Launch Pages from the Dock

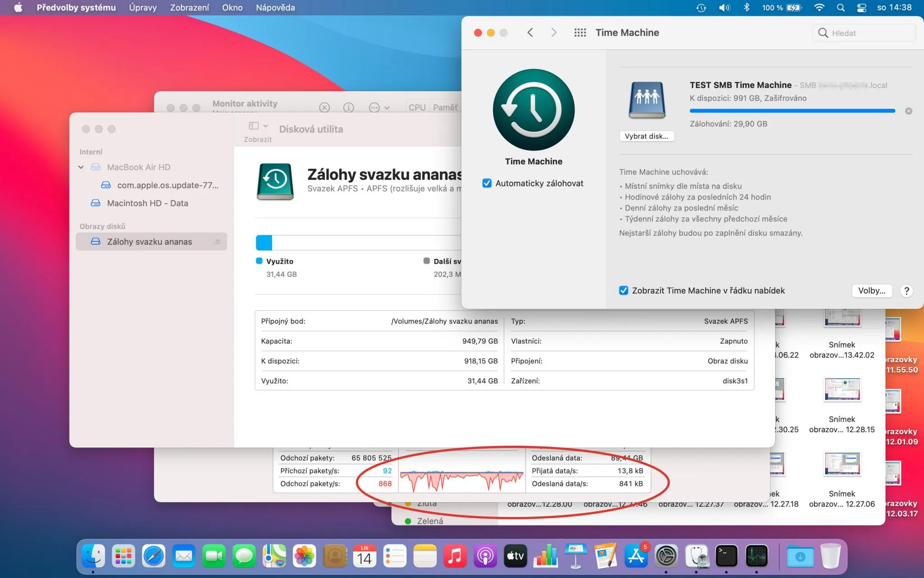pyautogui.click(x=606, y=556)
